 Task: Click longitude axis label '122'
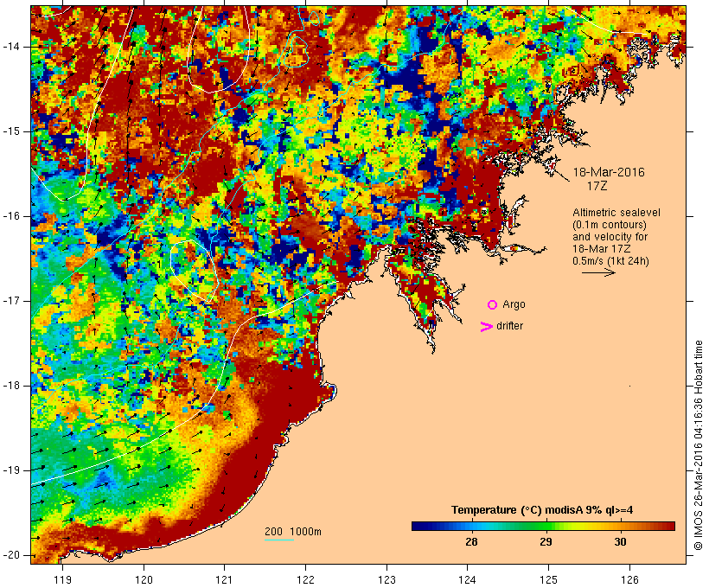306,579
